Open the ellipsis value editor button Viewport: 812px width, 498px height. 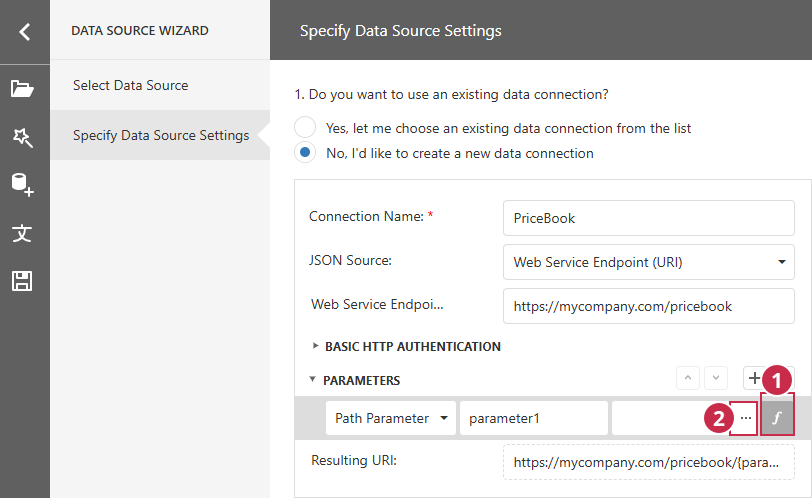click(x=745, y=418)
